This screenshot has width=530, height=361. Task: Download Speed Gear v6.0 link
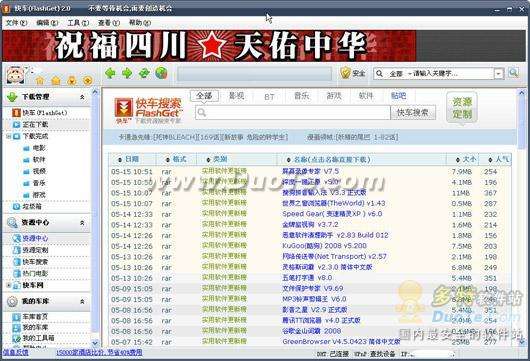tap(332, 214)
